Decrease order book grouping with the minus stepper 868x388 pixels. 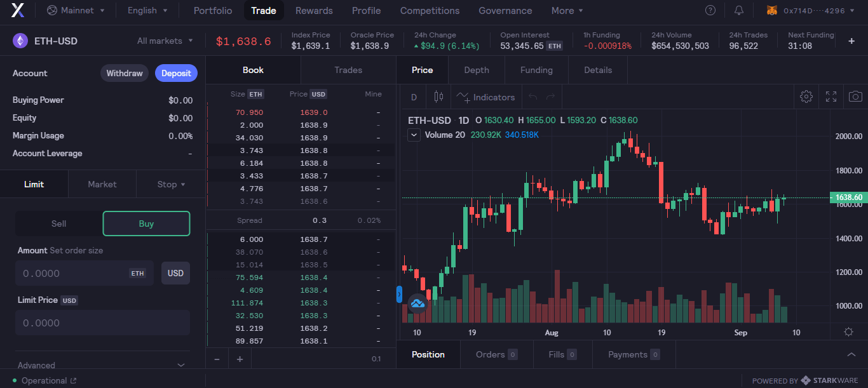point(217,358)
